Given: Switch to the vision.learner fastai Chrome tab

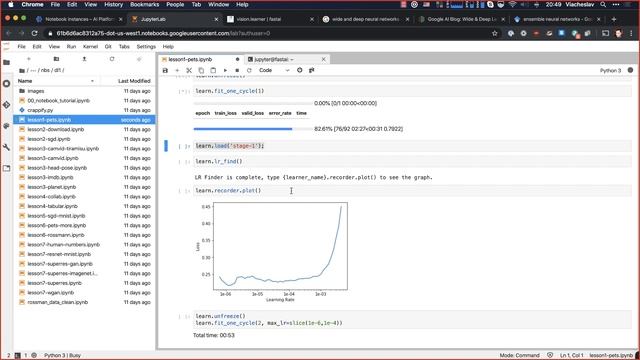Looking at the screenshot, I should click(x=269, y=19).
